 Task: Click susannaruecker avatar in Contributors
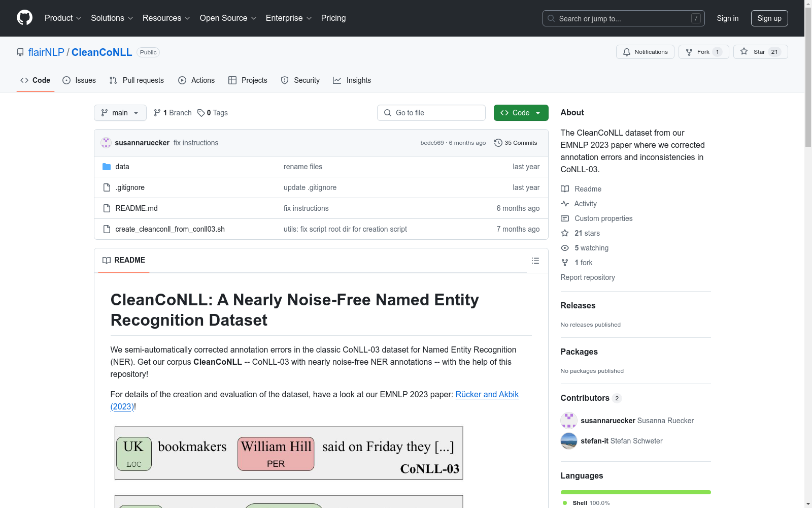click(x=569, y=421)
